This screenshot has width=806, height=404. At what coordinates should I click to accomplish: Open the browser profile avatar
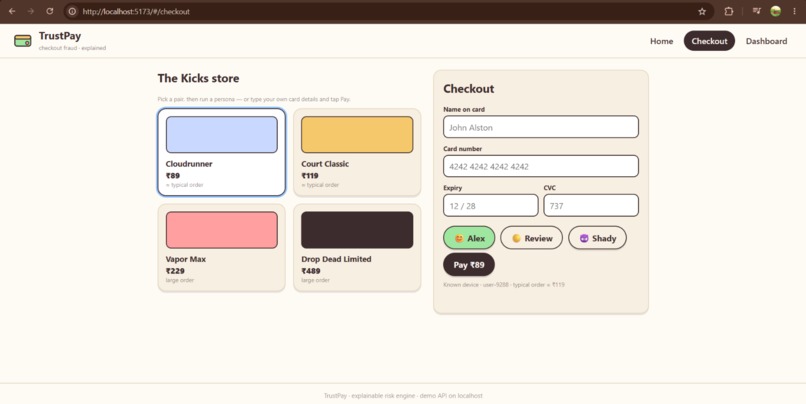tap(776, 11)
